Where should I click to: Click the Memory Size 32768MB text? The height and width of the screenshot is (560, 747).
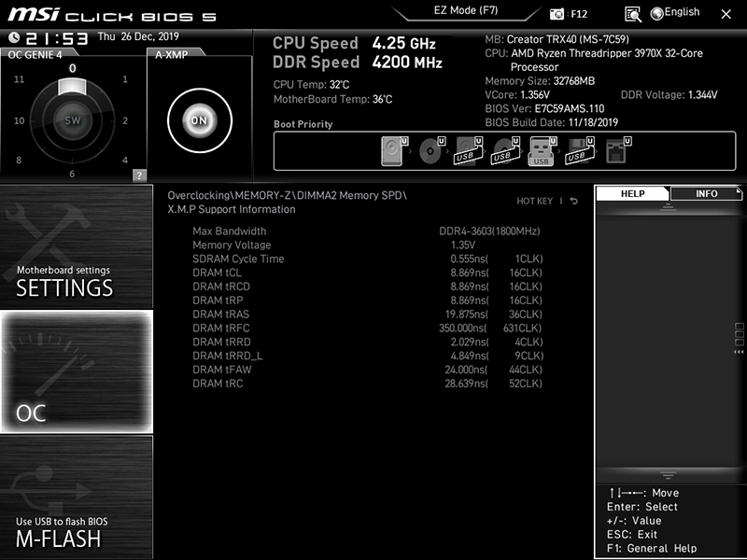click(540, 81)
